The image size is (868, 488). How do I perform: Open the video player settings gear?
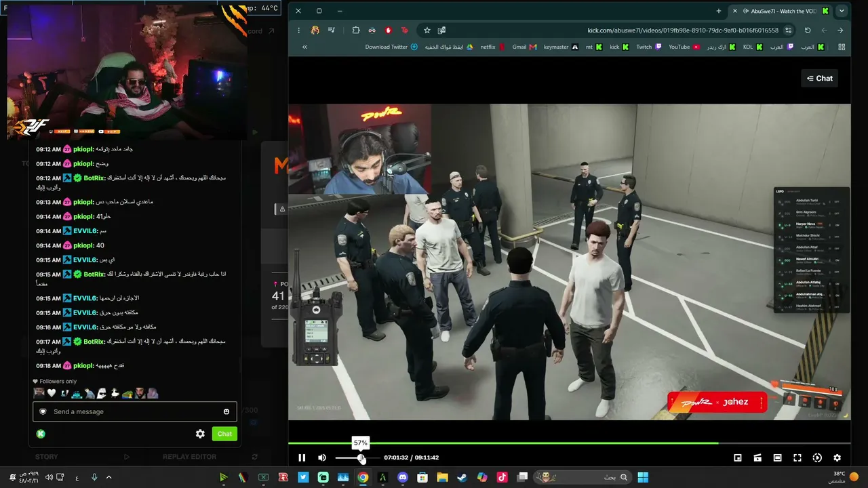(x=837, y=458)
